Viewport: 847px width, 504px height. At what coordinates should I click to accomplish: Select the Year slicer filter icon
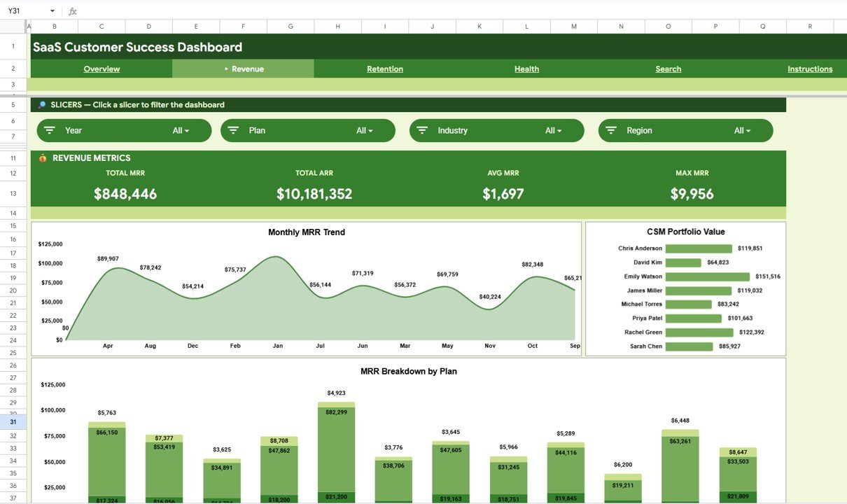(50, 130)
